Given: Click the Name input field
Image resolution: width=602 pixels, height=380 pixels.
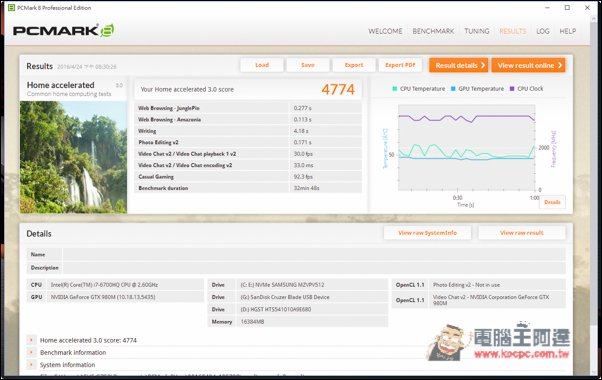Looking at the screenshot, I should 314,254.
